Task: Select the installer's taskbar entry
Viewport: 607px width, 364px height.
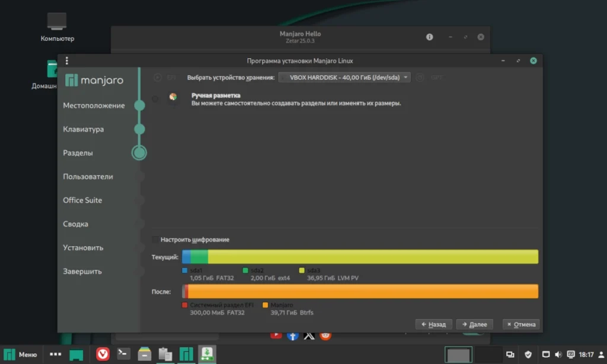Action: click(x=207, y=355)
